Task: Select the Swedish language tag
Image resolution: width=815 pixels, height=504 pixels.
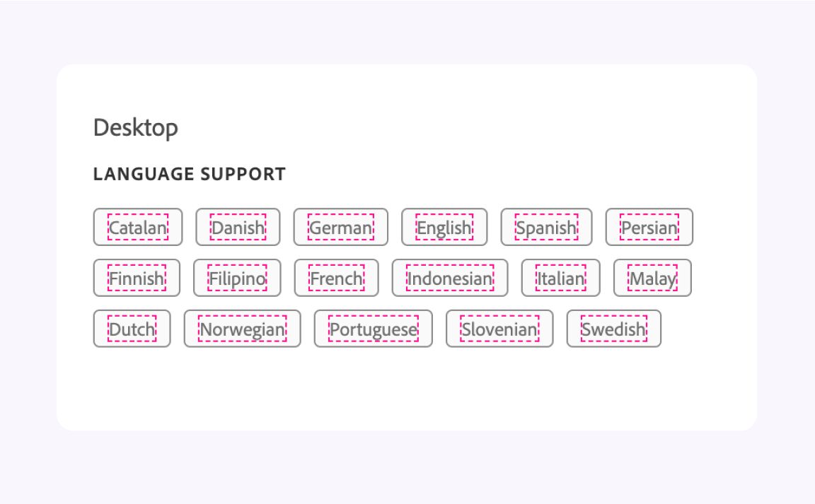Action: 613,329
